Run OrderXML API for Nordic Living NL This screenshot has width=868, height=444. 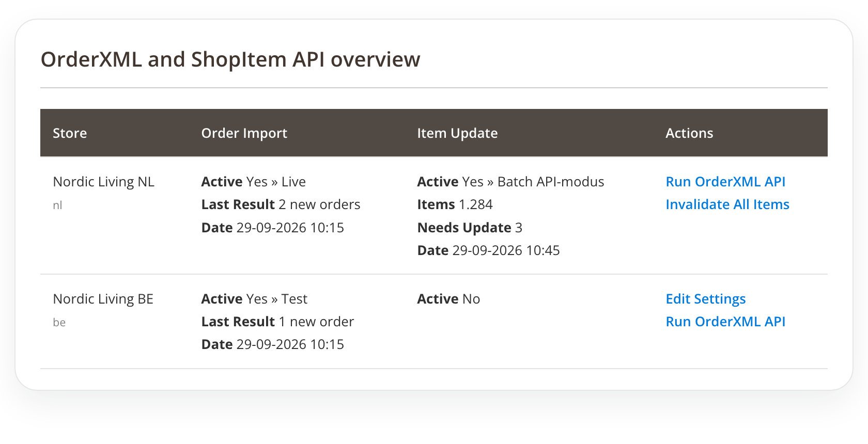click(725, 182)
